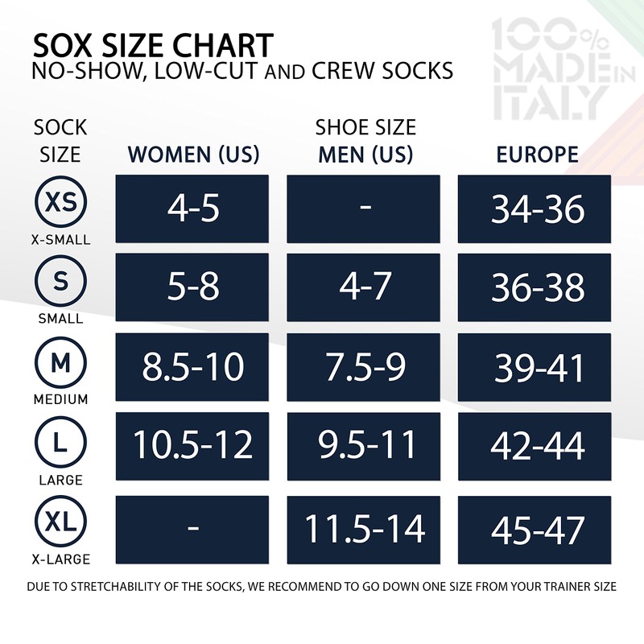Viewport: 644px width, 644px height.
Task: Click the XS size circle icon
Action: [x=61, y=201]
